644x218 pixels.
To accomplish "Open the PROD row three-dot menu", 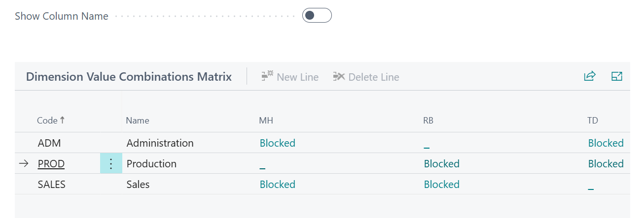I will click(111, 164).
